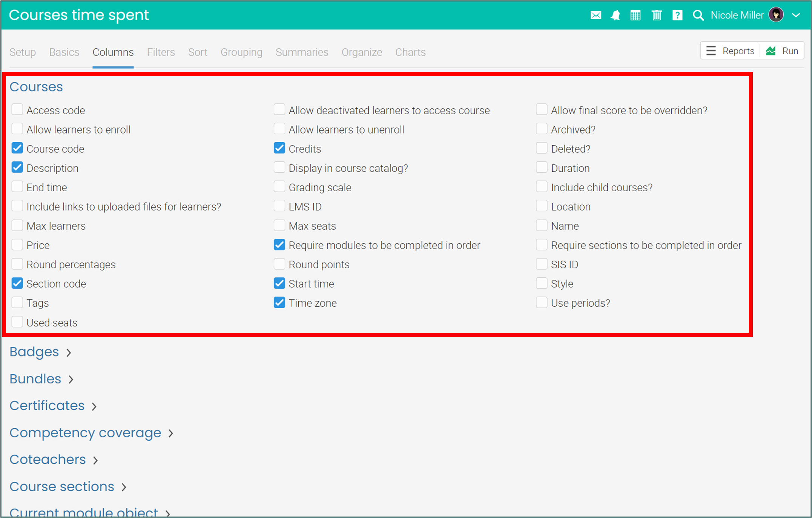
Task: Click Nicole Miller's profile avatar
Action: pyautogui.click(x=776, y=15)
